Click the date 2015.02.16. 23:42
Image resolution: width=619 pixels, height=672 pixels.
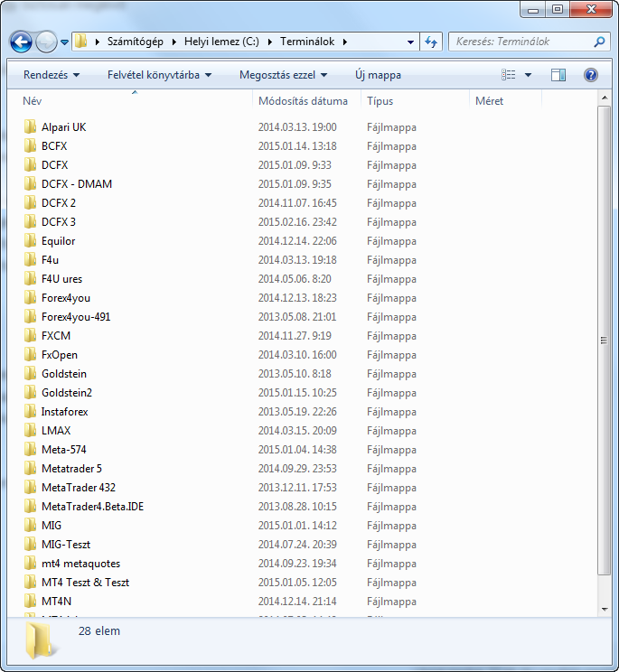pos(297,222)
